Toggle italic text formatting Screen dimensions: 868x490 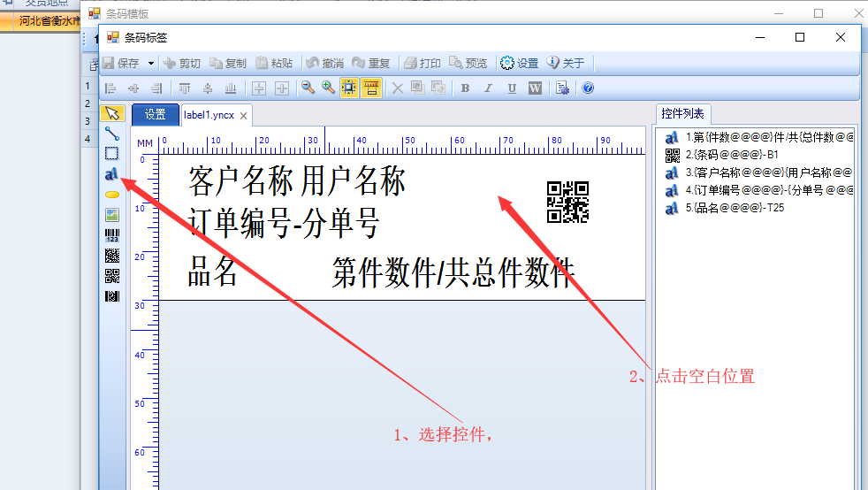(x=488, y=88)
